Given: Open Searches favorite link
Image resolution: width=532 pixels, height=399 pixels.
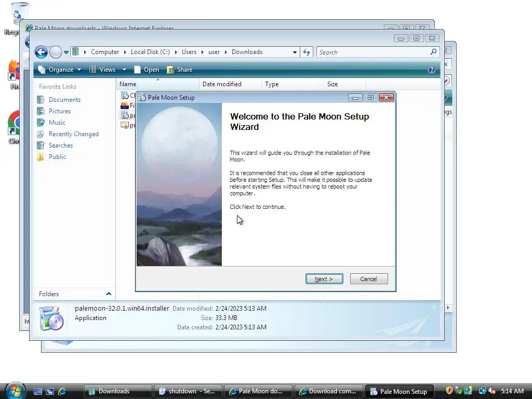Looking at the screenshot, I should 61,145.
